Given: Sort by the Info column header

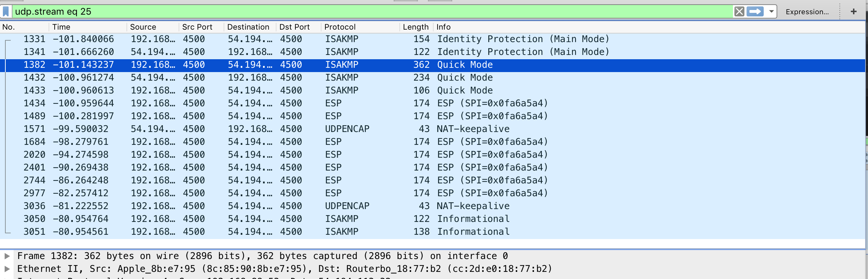Looking at the screenshot, I should [649, 27].
